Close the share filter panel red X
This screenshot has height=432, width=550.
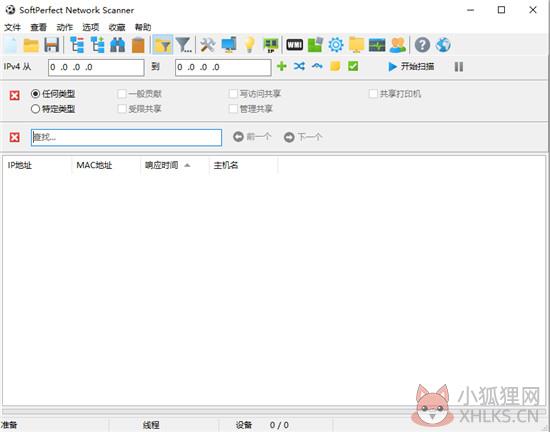click(x=14, y=95)
